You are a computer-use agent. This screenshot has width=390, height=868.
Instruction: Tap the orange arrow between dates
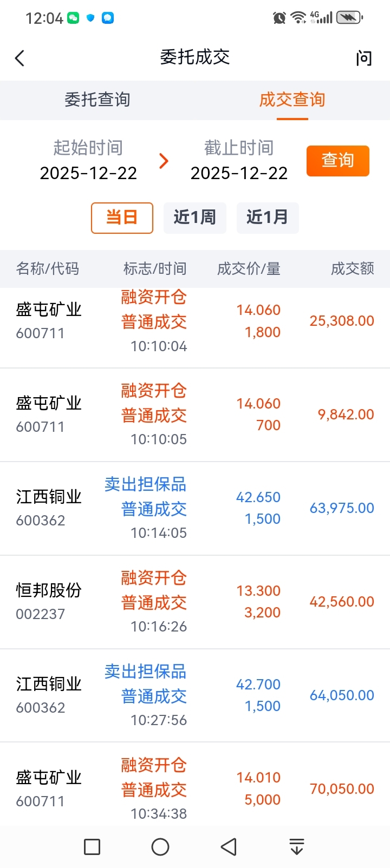point(164,161)
